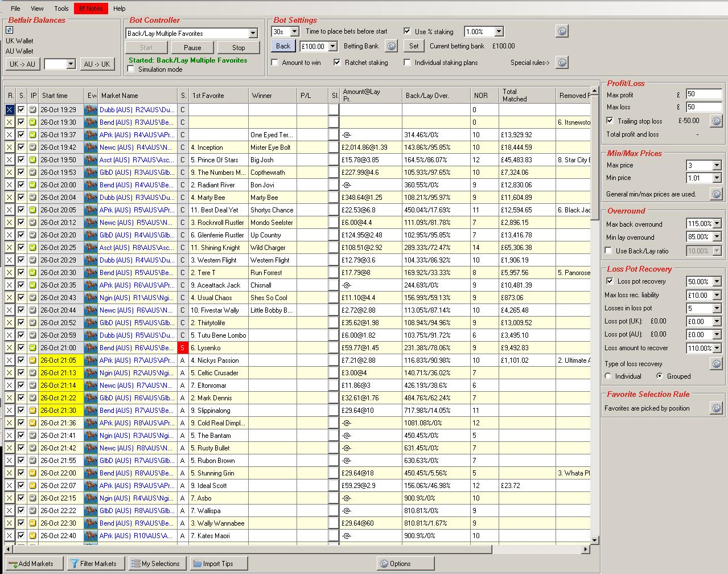Screen dimensions: 728x574
Task: Open the Back/Lay Multiple Favorites strategy dropdown
Action: click(x=253, y=34)
